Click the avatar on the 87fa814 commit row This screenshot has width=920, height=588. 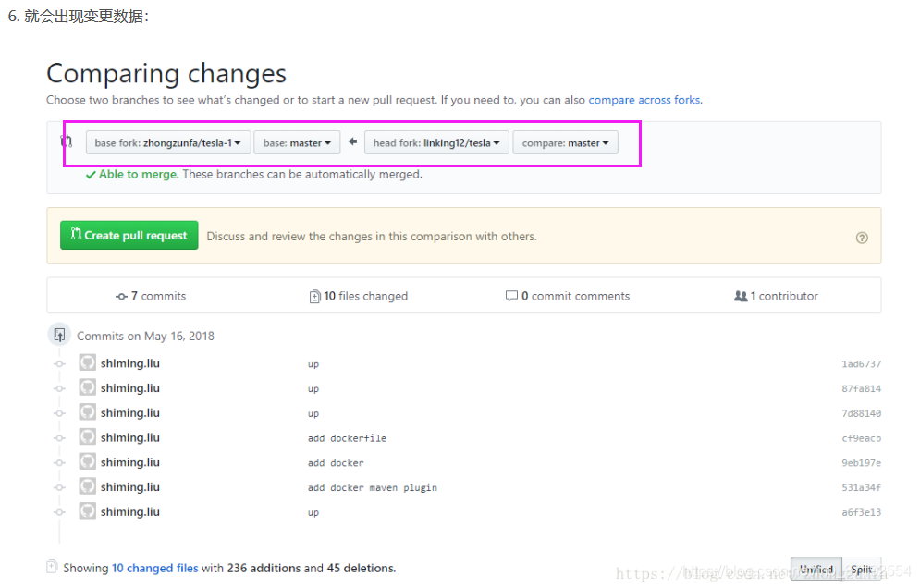pos(88,387)
